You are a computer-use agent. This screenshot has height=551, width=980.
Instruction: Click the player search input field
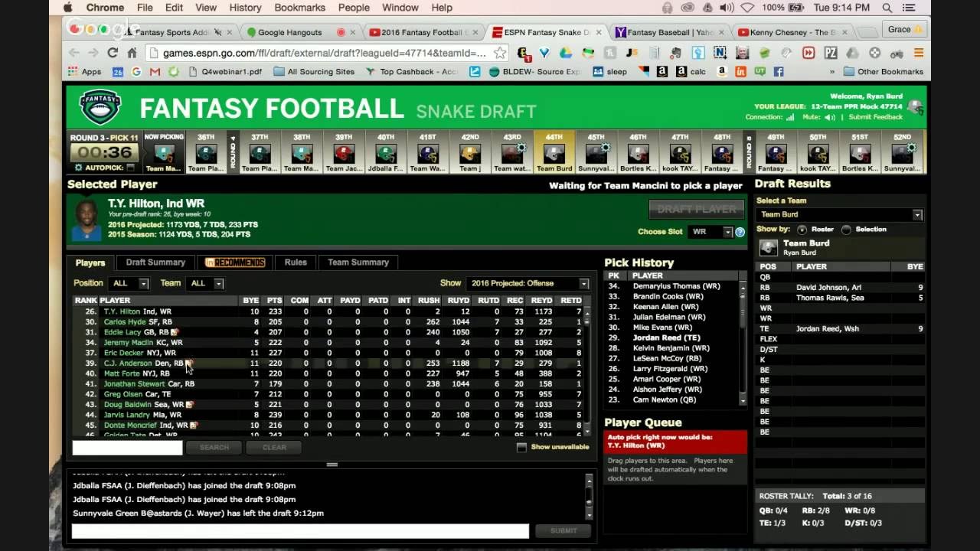click(127, 448)
